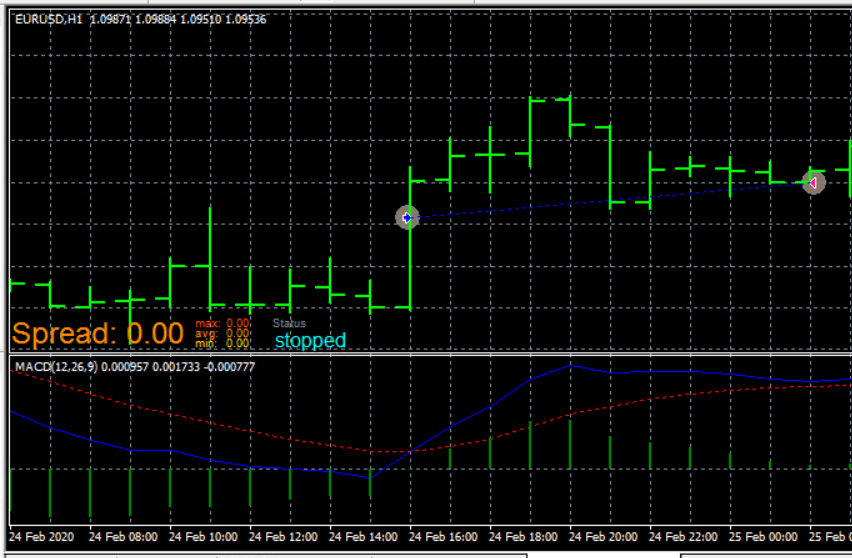The height and width of the screenshot is (558, 852).
Task: Click the 'max: 0.00' spread value
Action: click(222, 323)
